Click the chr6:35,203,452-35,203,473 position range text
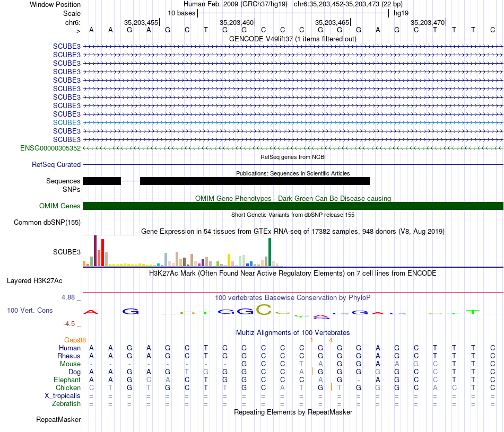504x432 pixels. pos(348,4)
